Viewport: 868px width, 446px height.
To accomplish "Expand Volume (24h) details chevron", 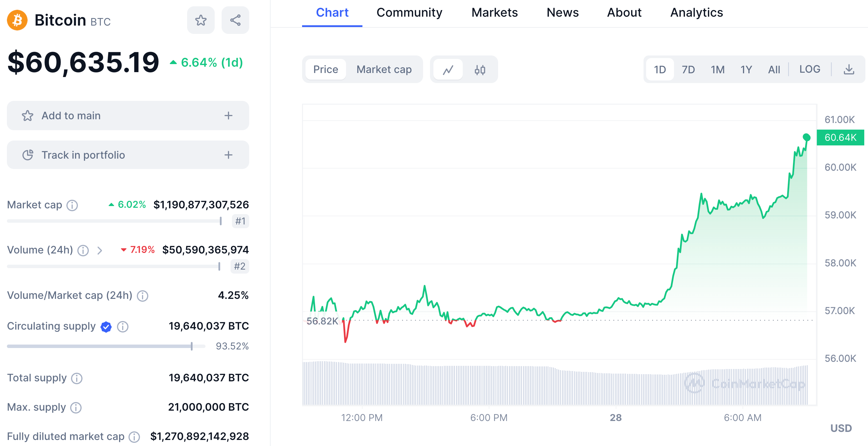I will tap(99, 250).
